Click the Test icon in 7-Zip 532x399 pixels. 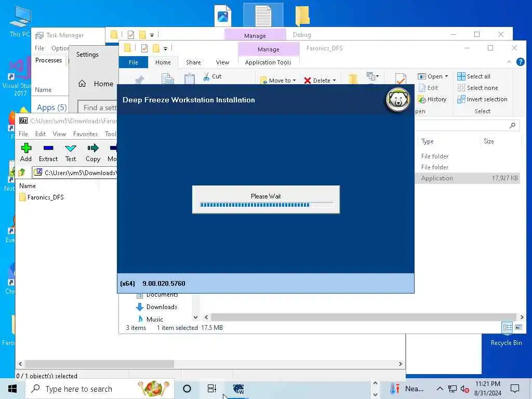[71, 152]
